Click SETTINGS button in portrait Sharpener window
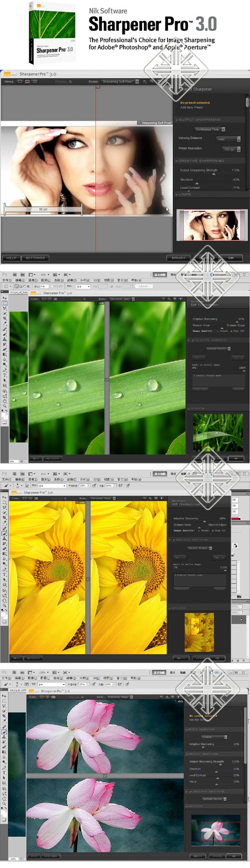Screen dimensions: 250x868 pyautogui.click(x=35, y=258)
